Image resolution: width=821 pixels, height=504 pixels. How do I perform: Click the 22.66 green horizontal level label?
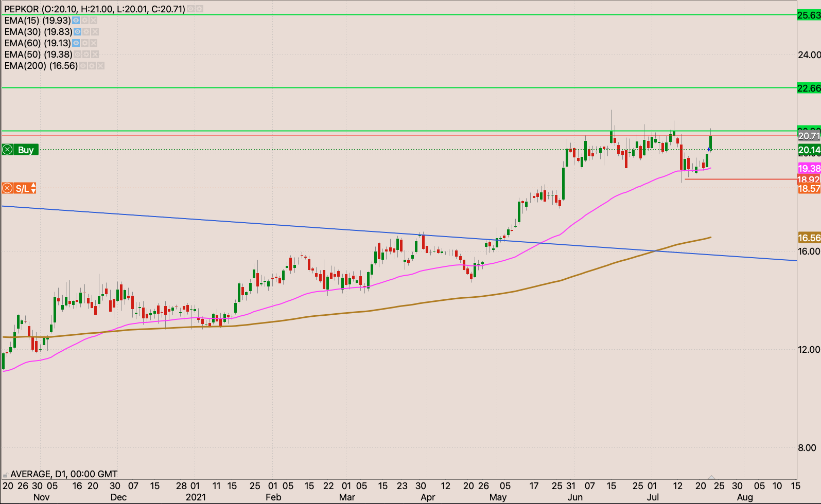point(809,88)
